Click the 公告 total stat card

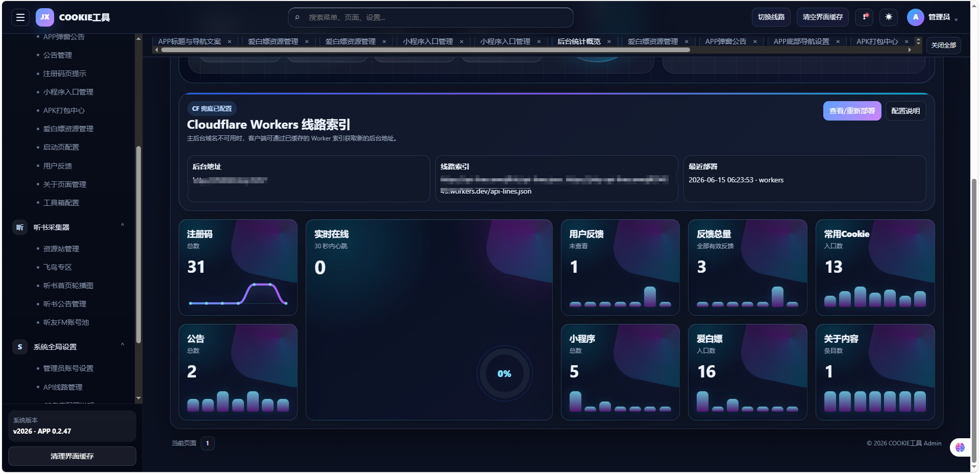point(238,372)
